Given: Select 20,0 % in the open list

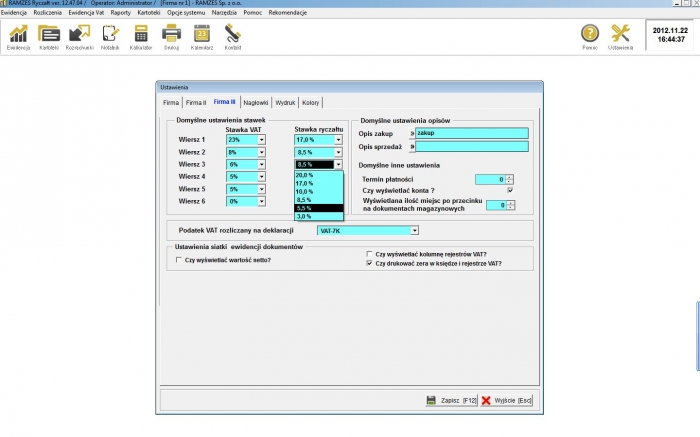Looking at the screenshot, I should tap(319, 175).
